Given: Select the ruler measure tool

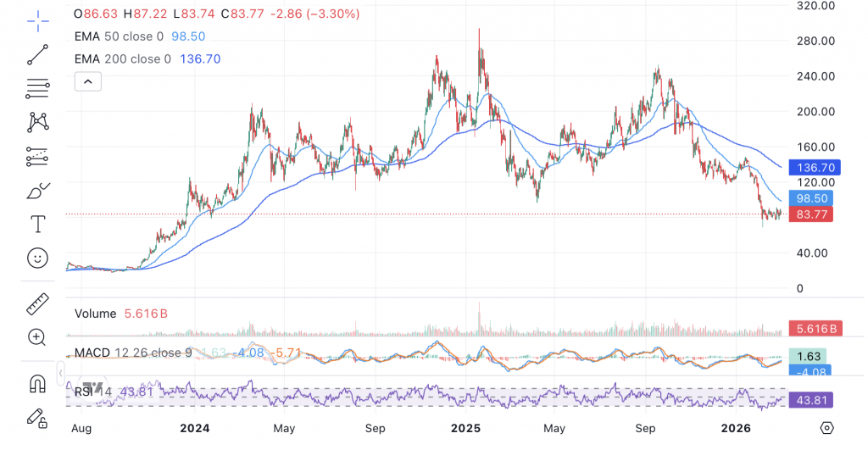Looking at the screenshot, I should tap(37, 303).
